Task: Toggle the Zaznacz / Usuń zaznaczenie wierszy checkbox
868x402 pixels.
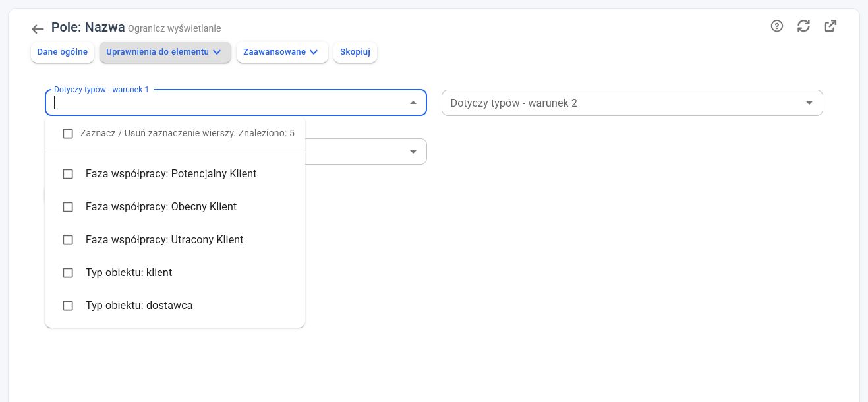Action: [67, 134]
